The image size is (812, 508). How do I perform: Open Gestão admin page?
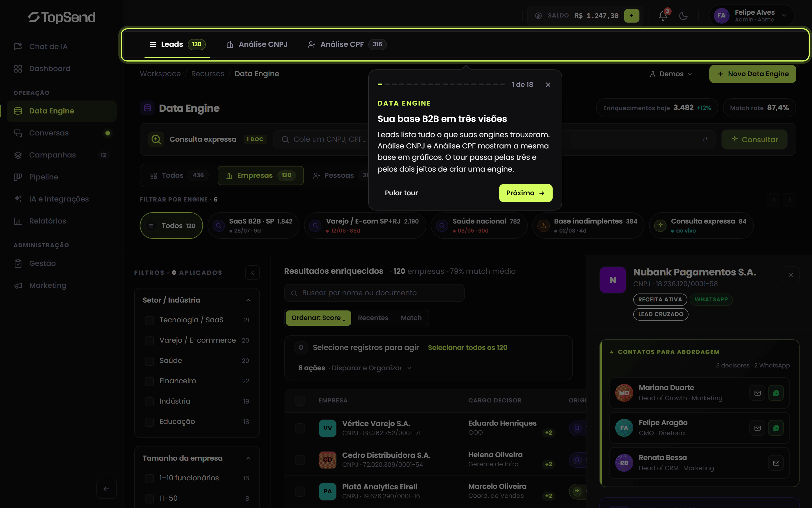pyautogui.click(x=61, y=263)
